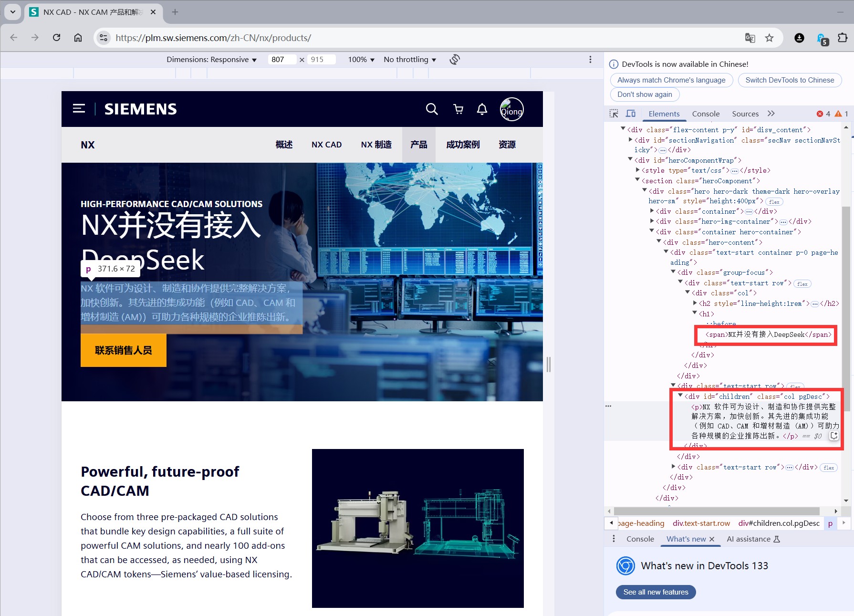854x616 pixels.
Task: Show more DevTools tabs chevron
Action: click(x=771, y=114)
